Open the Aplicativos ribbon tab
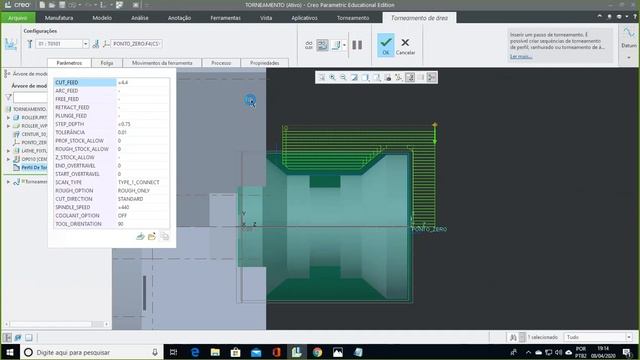Image resolution: width=640 pixels, height=360 pixels. tap(304, 18)
